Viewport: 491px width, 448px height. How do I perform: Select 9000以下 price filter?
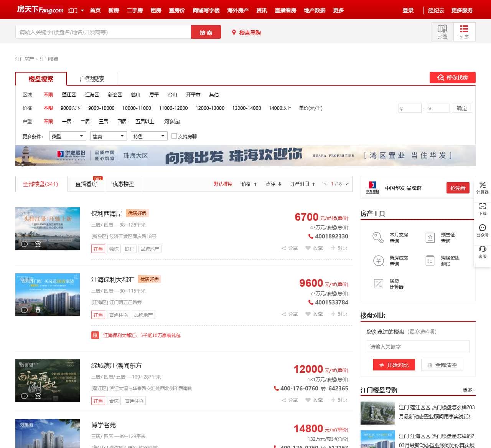tap(71, 108)
